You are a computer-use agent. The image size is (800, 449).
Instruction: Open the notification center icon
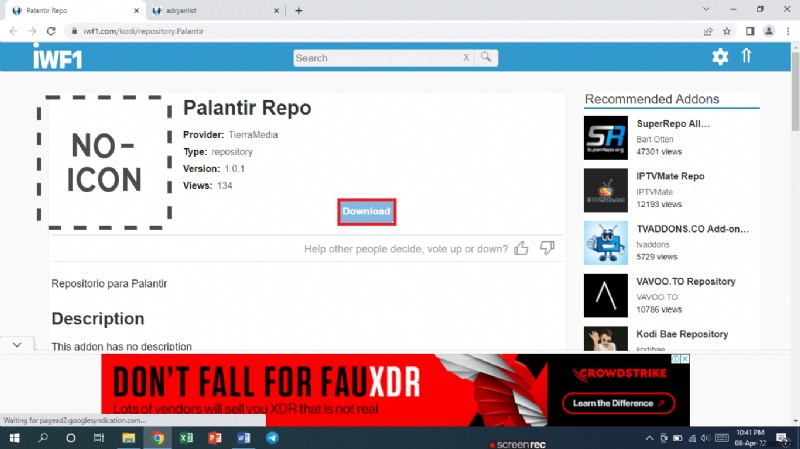coord(782,438)
